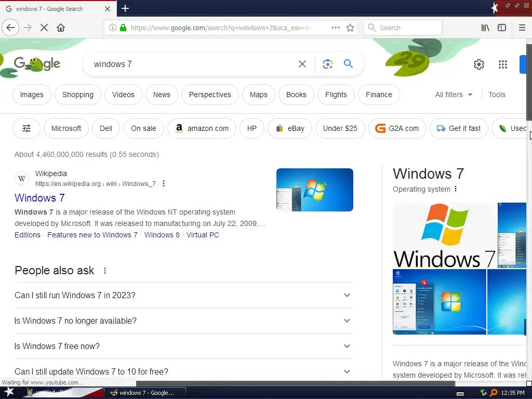
Task: Show site information icon in address bar
Action: pyautogui.click(x=113, y=28)
